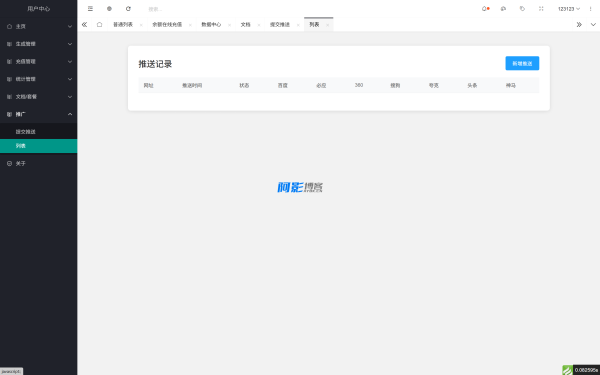This screenshot has width=600, height=375.
Task: Click the icon right of notification bell
Action: click(x=504, y=8)
